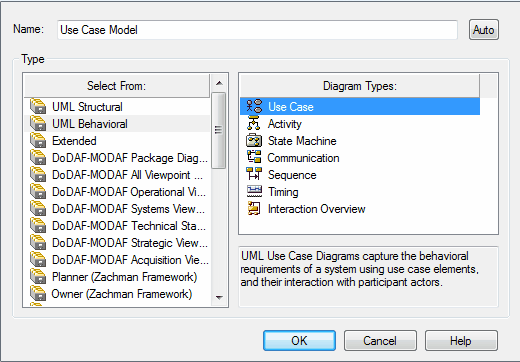
Task: Click the Owner Zachman folder icon
Action: click(38, 293)
